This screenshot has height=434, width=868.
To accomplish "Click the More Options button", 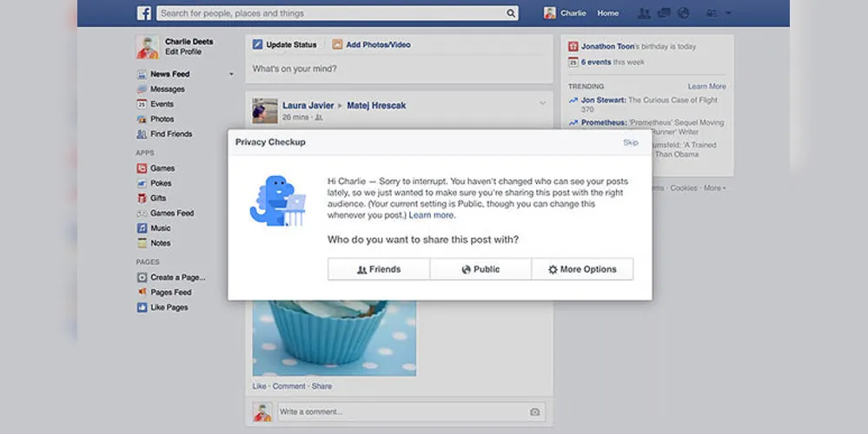I will 582,269.
